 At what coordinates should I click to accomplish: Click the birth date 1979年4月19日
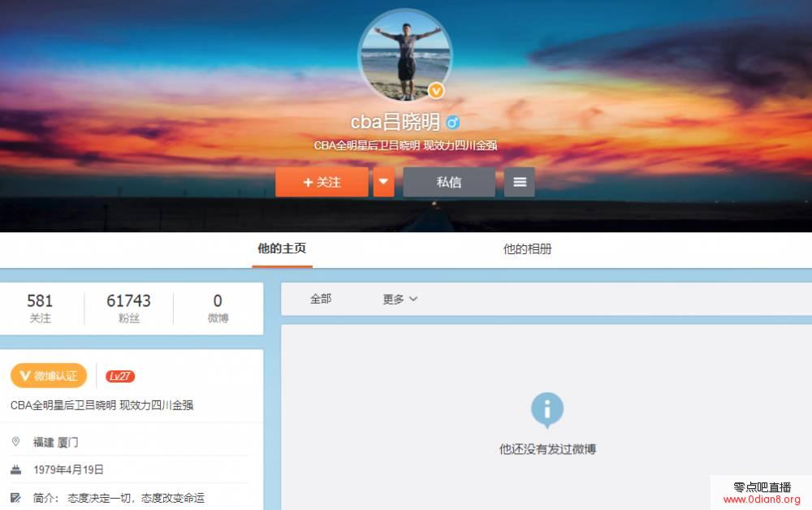tap(68, 469)
